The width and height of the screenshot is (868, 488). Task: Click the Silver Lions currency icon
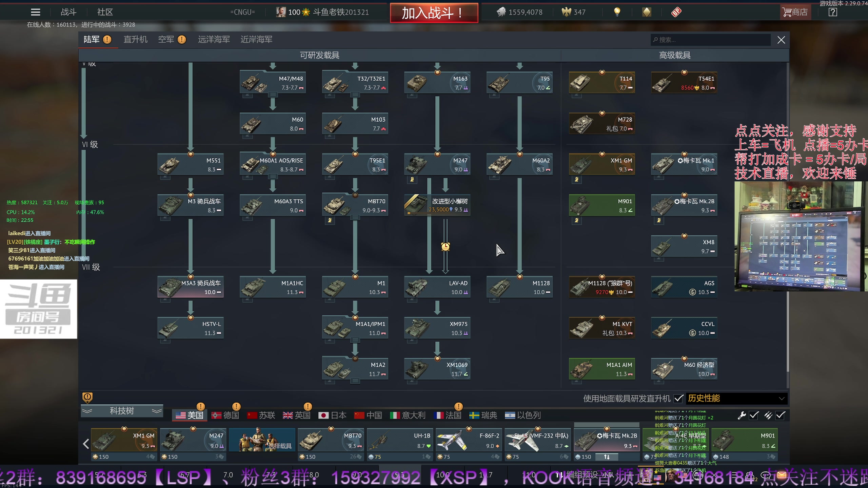(501, 12)
